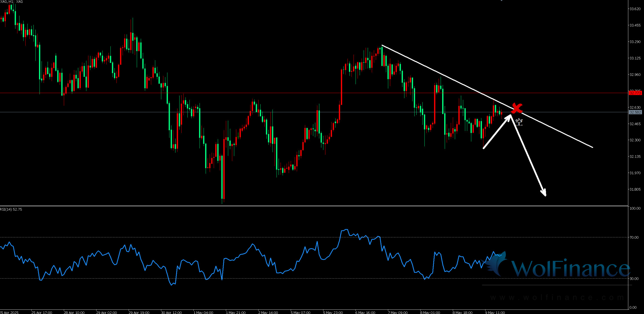Click the 29 Apr 19:00 time label
Viewport: 644px width, 314px height.
point(139,312)
